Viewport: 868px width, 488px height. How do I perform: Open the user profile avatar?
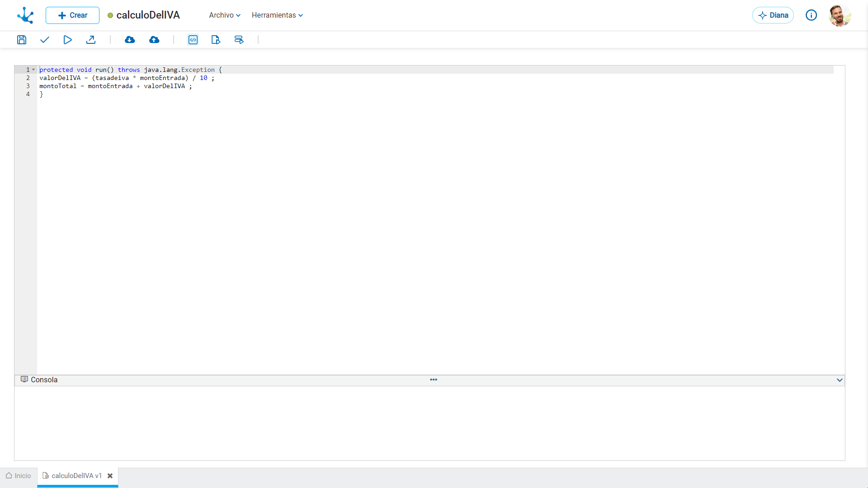pos(840,15)
